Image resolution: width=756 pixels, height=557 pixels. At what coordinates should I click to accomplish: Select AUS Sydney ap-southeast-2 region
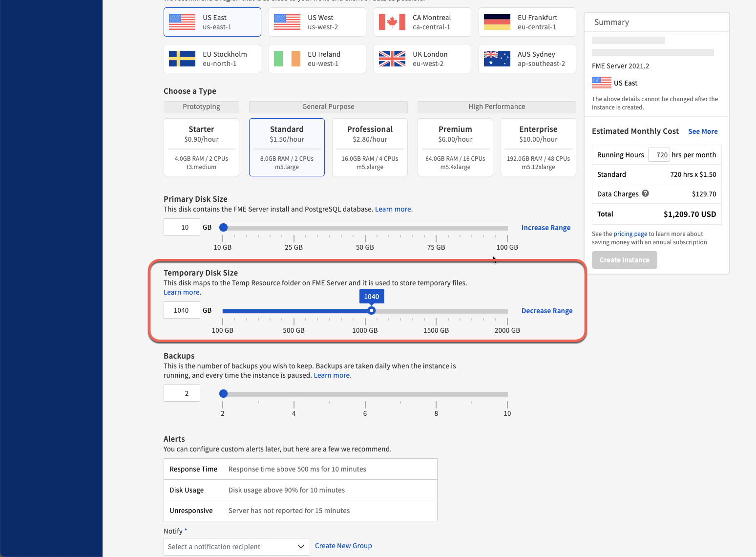coord(527,59)
